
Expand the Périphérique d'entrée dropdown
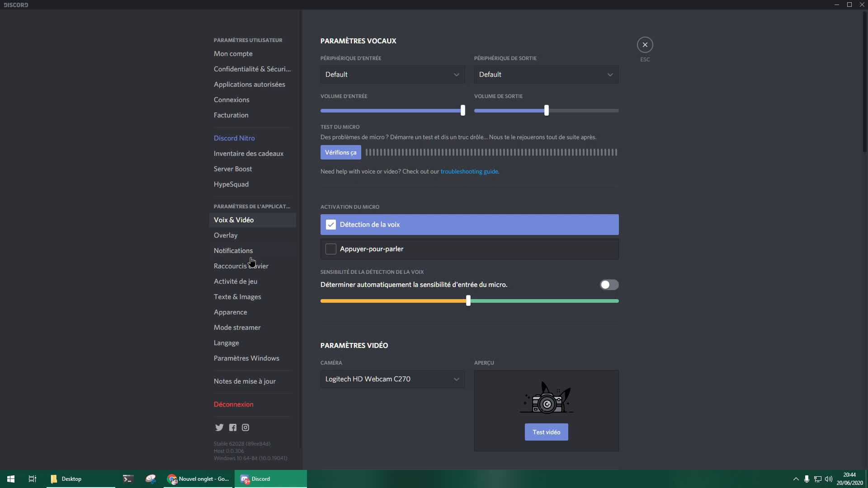point(392,75)
